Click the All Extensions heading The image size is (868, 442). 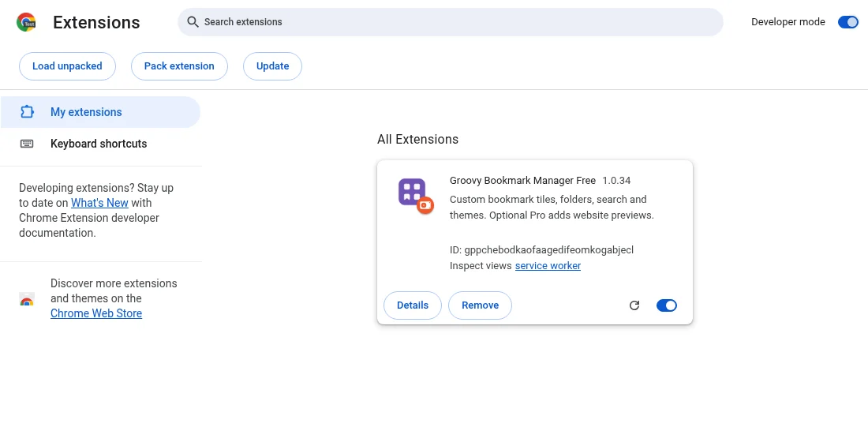click(418, 140)
